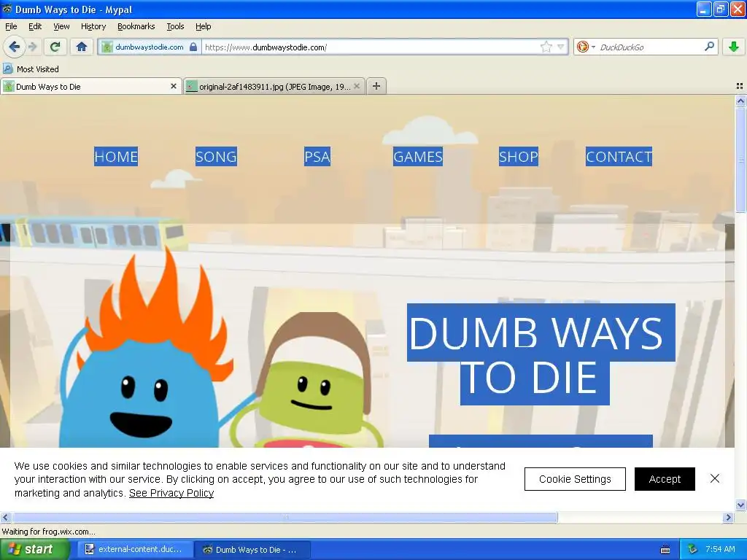Close the original-2af1483911.jpg tab
Screen dimensions: 747x560
(x=356, y=86)
